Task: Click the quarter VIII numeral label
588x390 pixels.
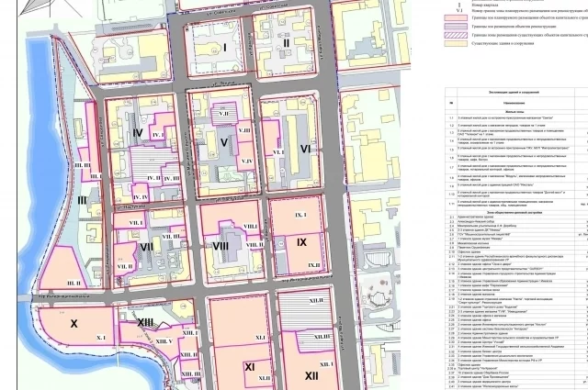Action: click(220, 246)
